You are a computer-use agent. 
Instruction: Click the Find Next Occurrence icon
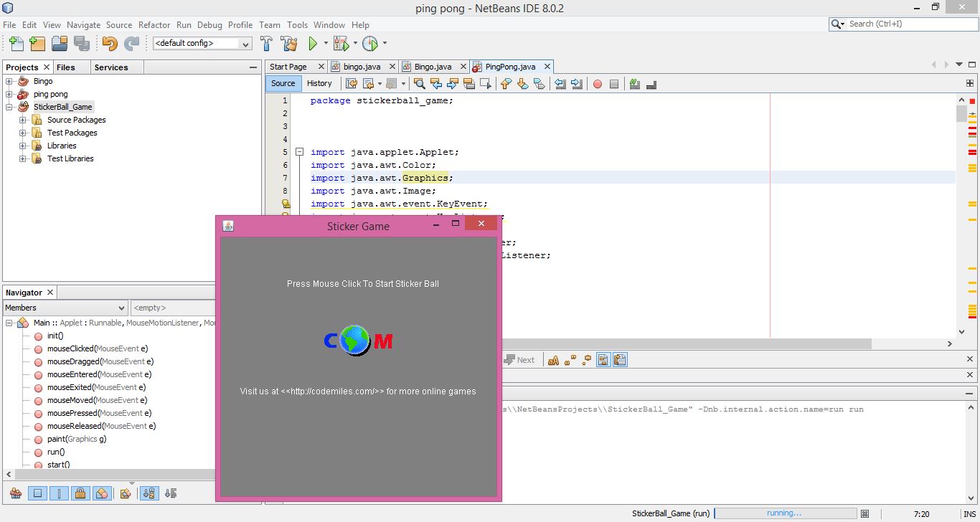453,84
